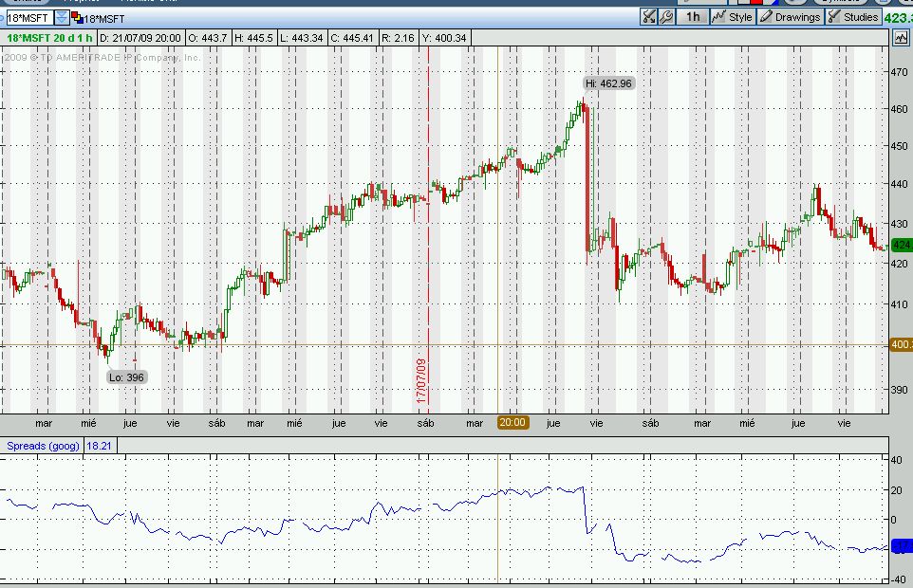Click the 18.21 spread value cell
This screenshot has height=588, width=913.
coord(99,446)
